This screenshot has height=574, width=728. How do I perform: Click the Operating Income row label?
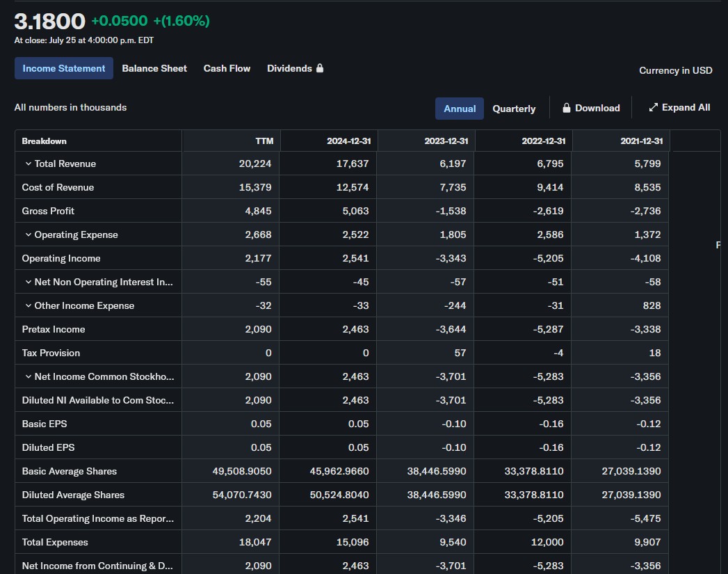point(60,258)
